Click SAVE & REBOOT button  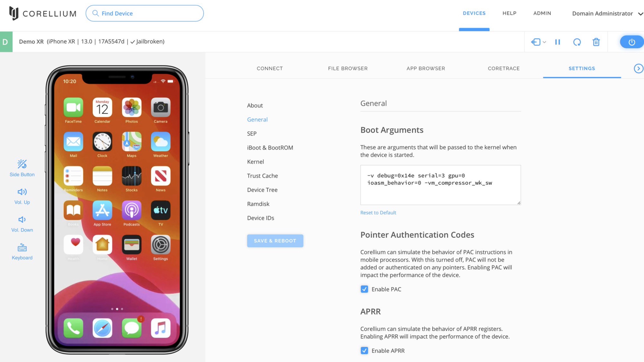tap(275, 240)
